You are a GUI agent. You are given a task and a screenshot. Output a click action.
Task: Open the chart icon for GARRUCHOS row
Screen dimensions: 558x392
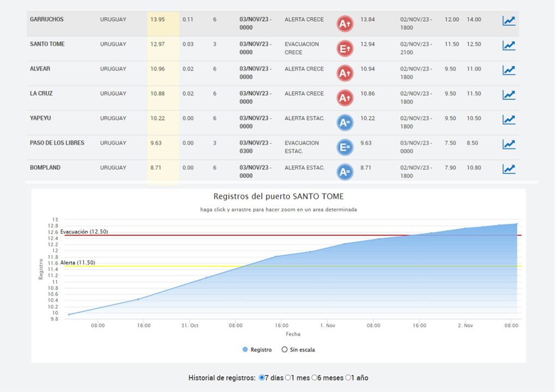(508, 21)
